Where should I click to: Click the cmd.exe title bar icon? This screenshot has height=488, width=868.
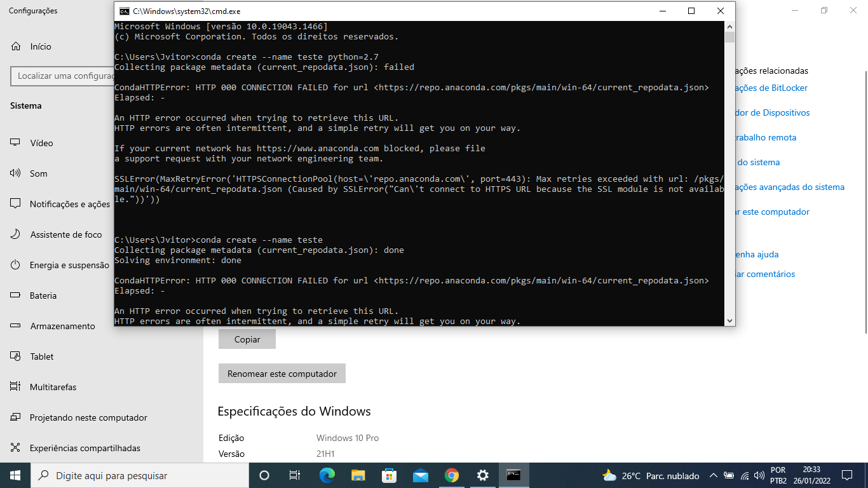pos(125,11)
